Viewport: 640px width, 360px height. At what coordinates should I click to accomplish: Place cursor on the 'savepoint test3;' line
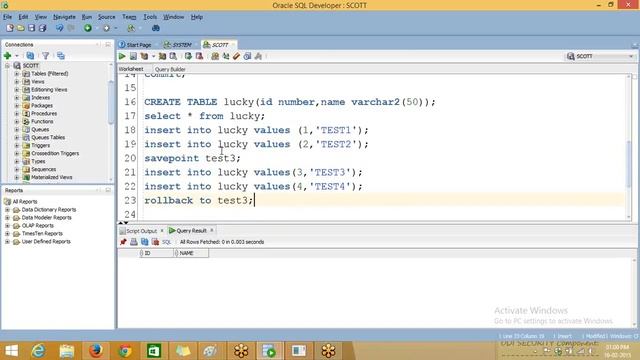[192, 158]
